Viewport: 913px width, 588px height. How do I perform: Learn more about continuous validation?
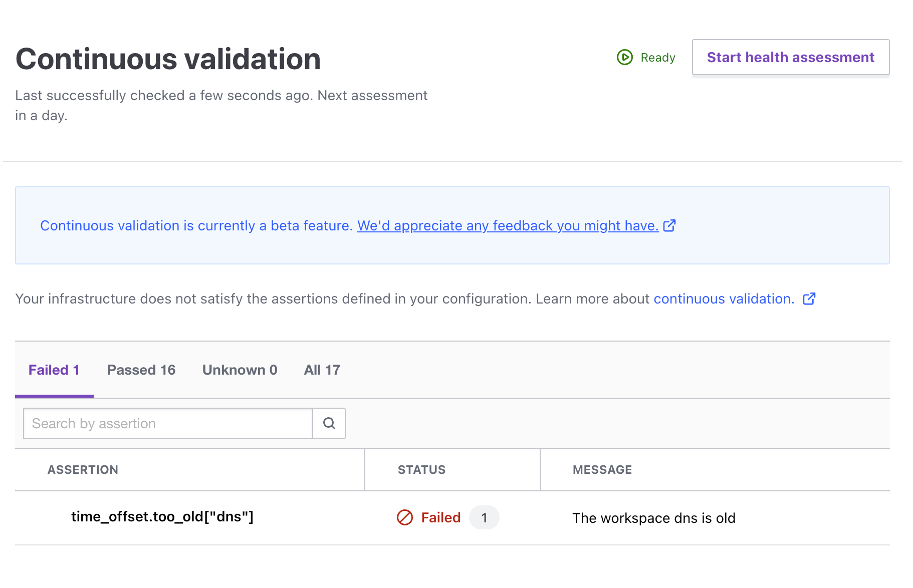coord(723,299)
